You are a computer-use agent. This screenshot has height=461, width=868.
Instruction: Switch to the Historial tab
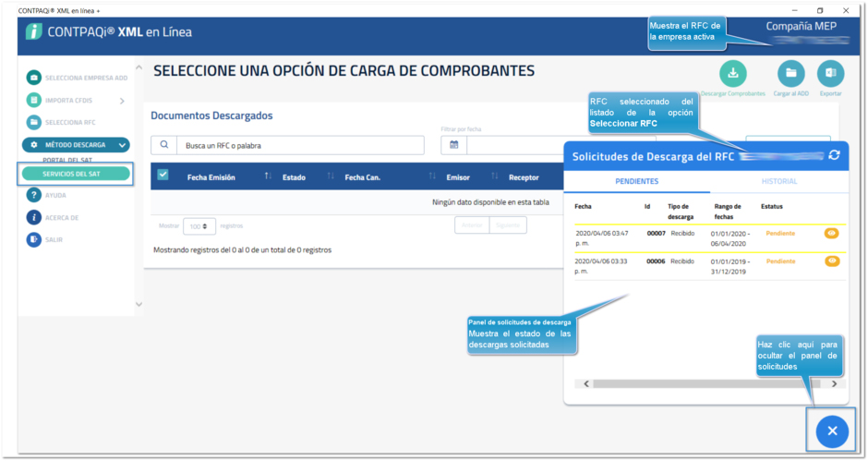(778, 181)
